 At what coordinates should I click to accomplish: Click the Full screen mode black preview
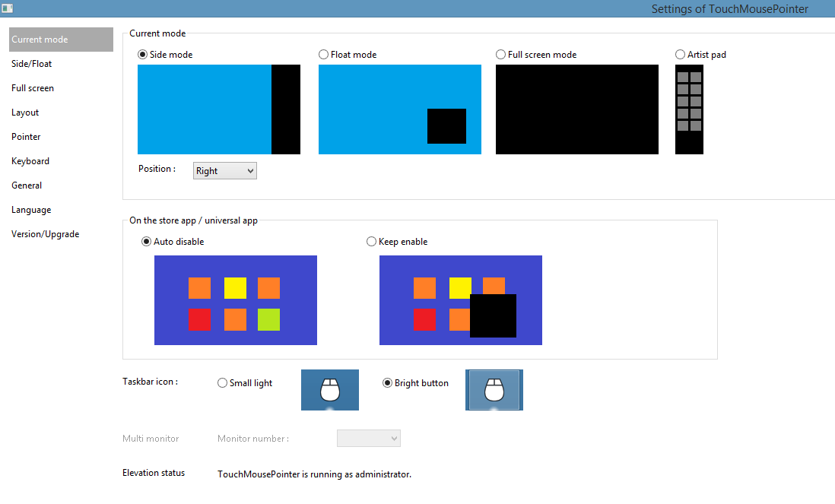[x=577, y=109]
